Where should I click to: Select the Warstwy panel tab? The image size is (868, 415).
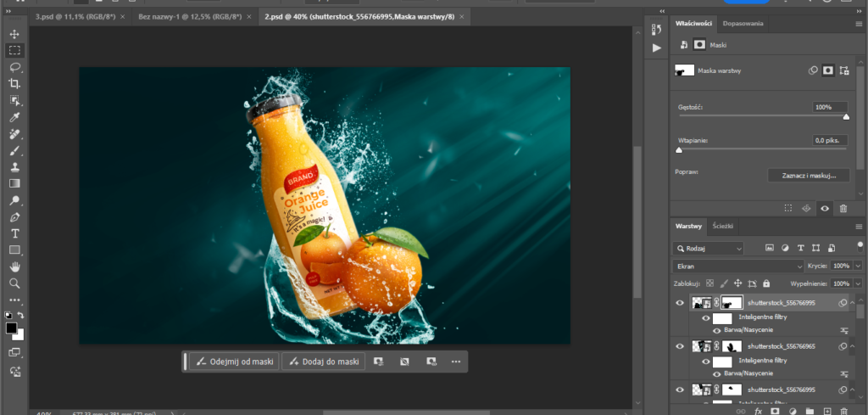click(x=688, y=226)
